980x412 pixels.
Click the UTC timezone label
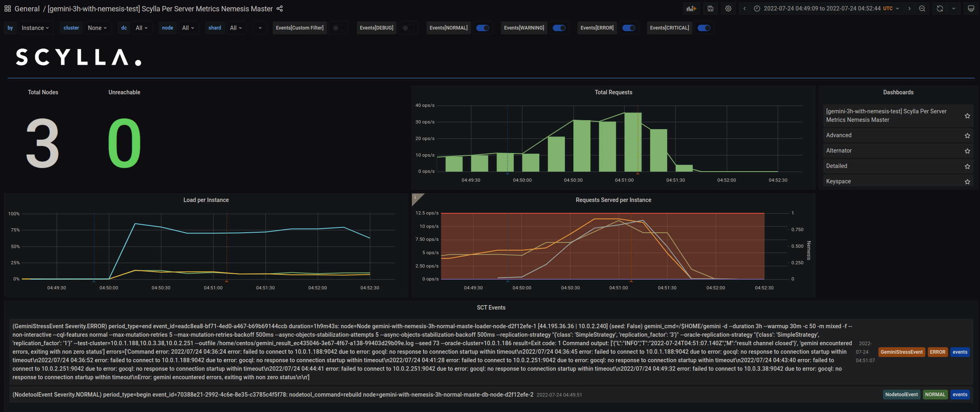click(888, 8)
